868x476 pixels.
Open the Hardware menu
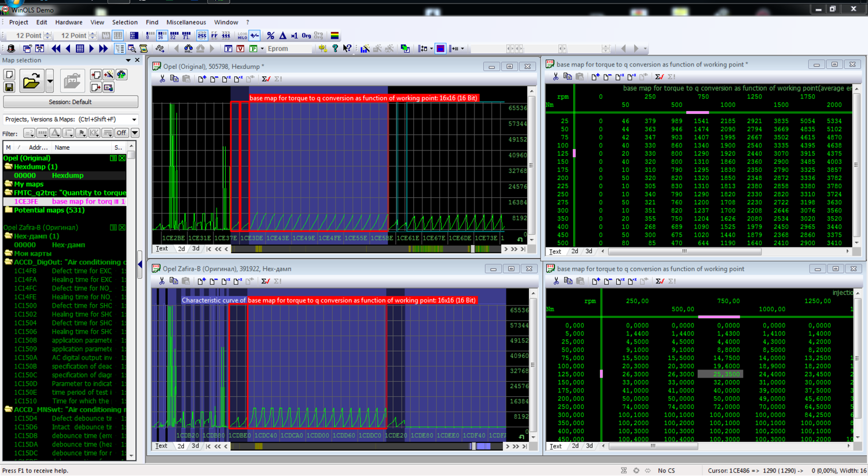(69, 22)
